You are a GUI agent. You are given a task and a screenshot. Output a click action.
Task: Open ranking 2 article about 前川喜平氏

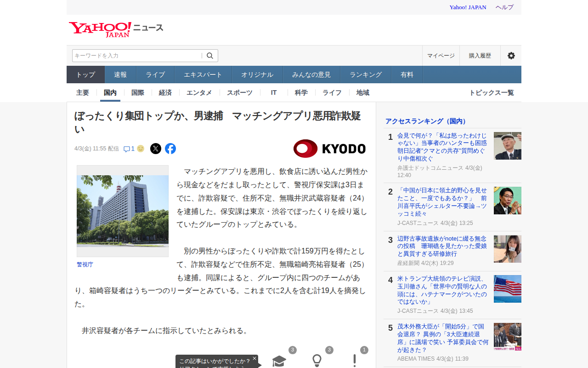(x=442, y=202)
